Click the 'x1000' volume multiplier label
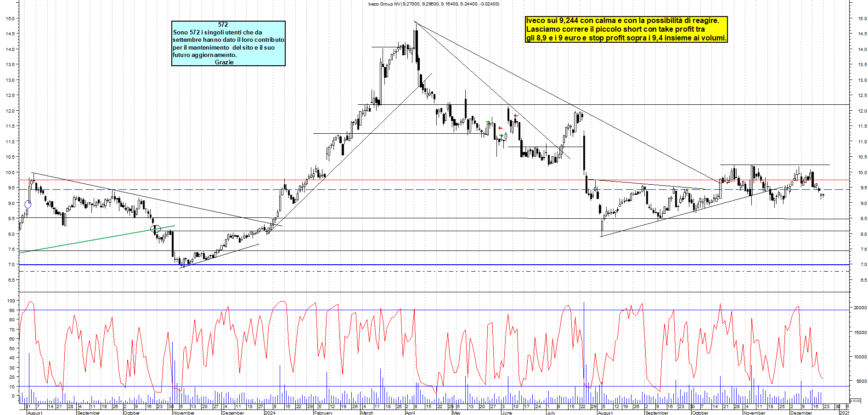 tap(856, 401)
